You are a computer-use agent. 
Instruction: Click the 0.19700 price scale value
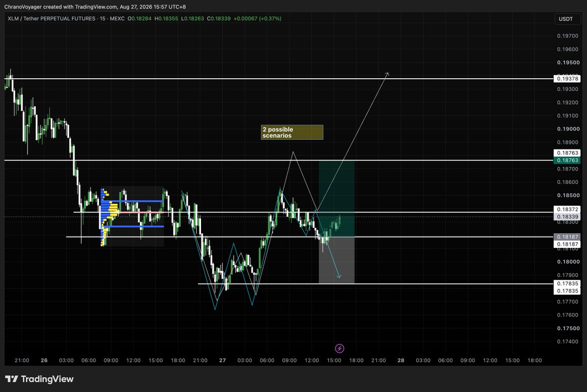[x=567, y=36]
